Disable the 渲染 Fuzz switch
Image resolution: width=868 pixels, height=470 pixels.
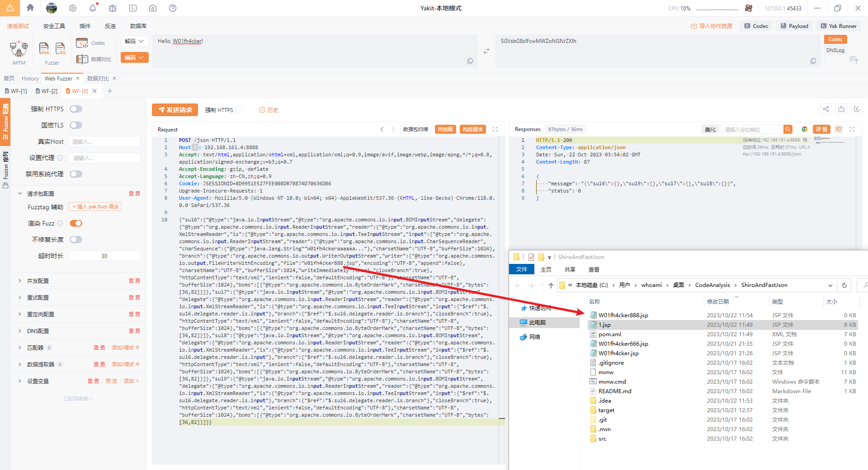[76, 223]
